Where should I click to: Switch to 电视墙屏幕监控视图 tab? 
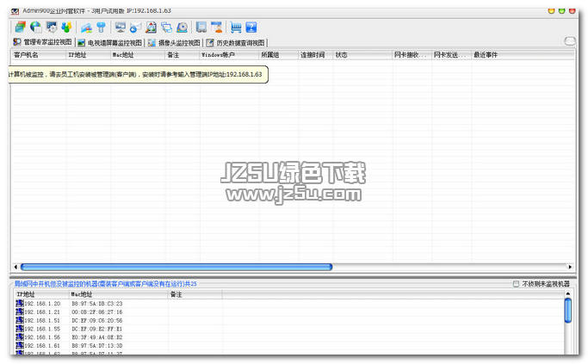(110, 43)
